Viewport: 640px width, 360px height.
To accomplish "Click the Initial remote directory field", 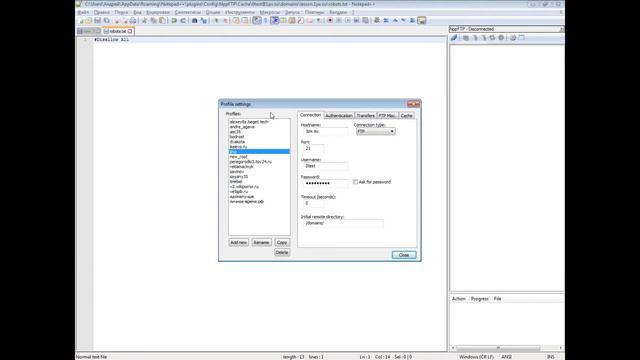I will [343, 223].
